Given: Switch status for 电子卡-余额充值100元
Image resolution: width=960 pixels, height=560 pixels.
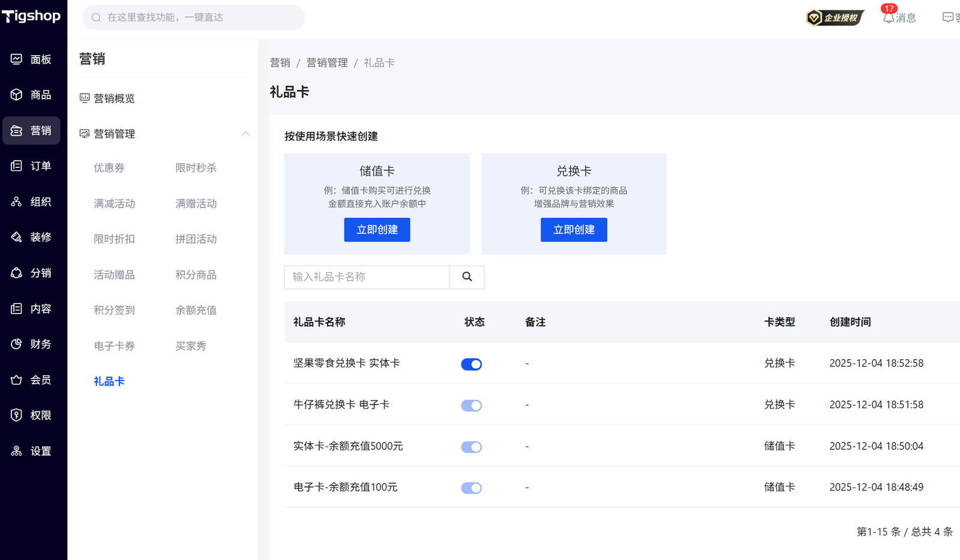Looking at the screenshot, I should coord(471,488).
